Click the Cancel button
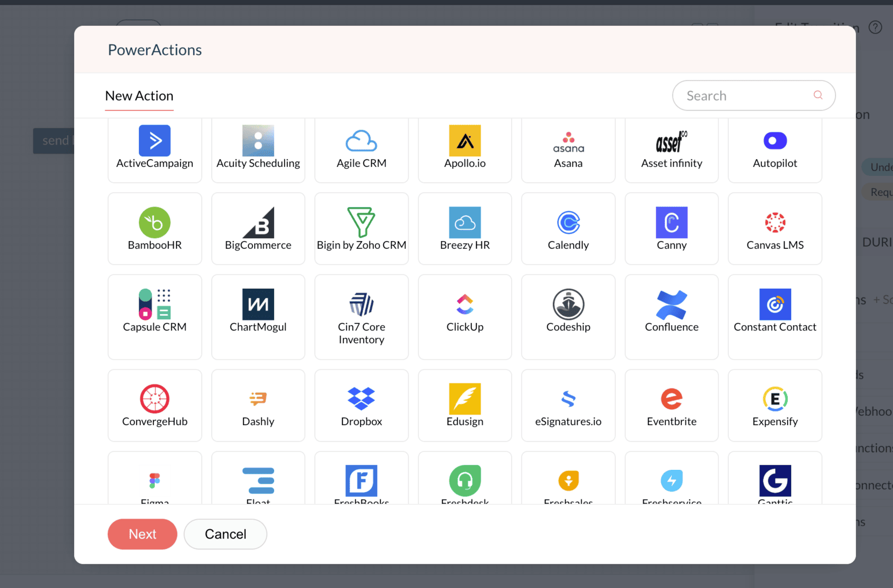Image resolution: width=893 pixels, height=588 pixels. pyautogui.click(x=225, y=534)
